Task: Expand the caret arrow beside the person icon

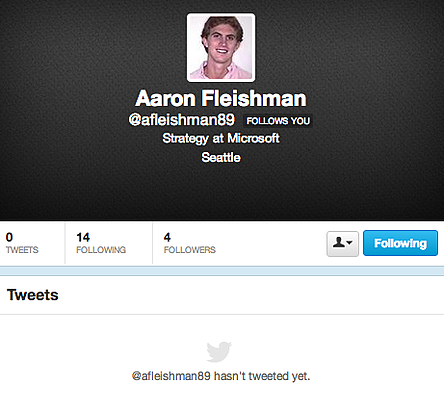Action: click(x=349, y=243)
